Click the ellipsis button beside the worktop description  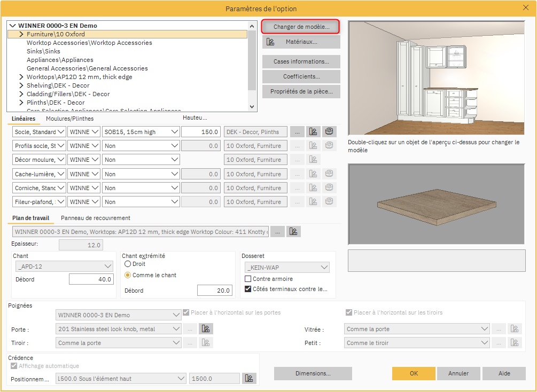click(277, 232)
